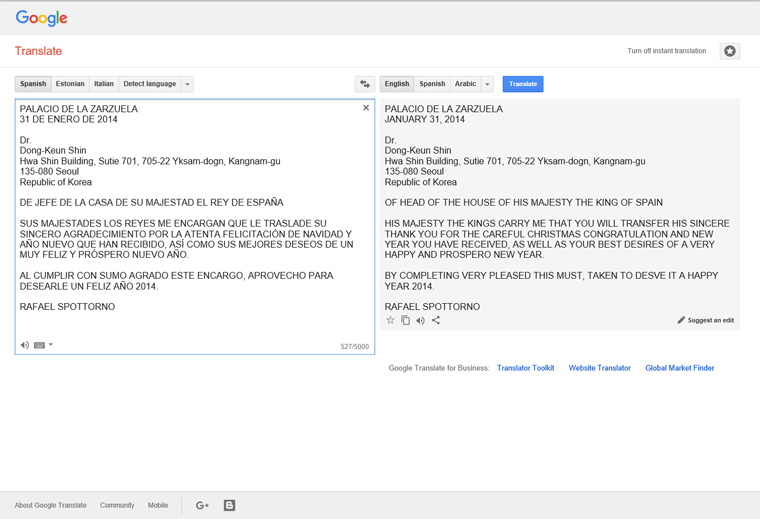Open Community footer link
The height and width of the screenshot is (519, 760).
(117, 505)
